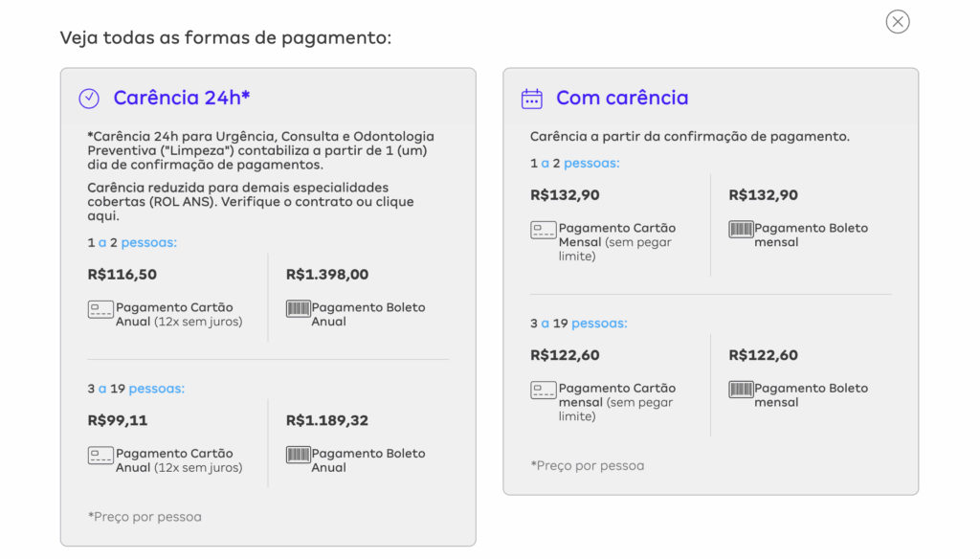Image resolution: width=980 pixels, height=559 pixels.
Task: Click the card icon under first R$132,90
Action: (x=544, y=230)
